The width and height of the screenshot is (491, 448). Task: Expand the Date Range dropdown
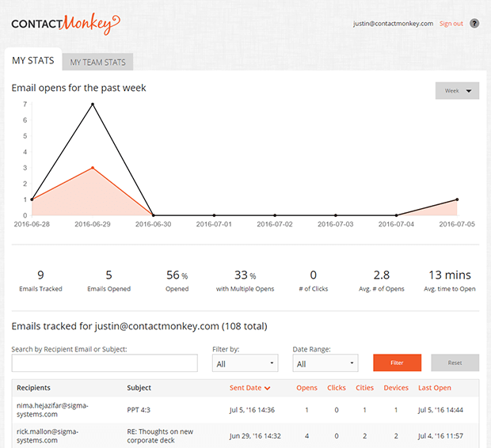click(325, 363)
